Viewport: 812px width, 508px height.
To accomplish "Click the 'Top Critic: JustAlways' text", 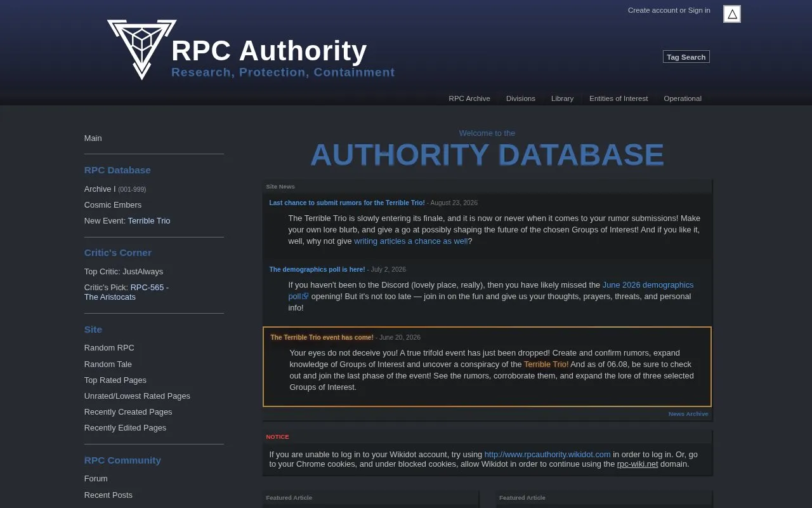I will (124, 271).
